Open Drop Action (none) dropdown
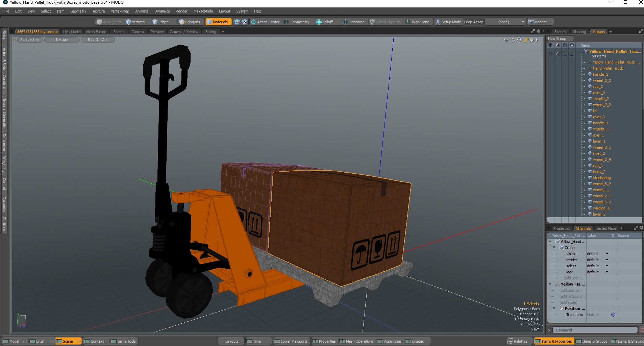The image size is (644, 346). point(505,22)
